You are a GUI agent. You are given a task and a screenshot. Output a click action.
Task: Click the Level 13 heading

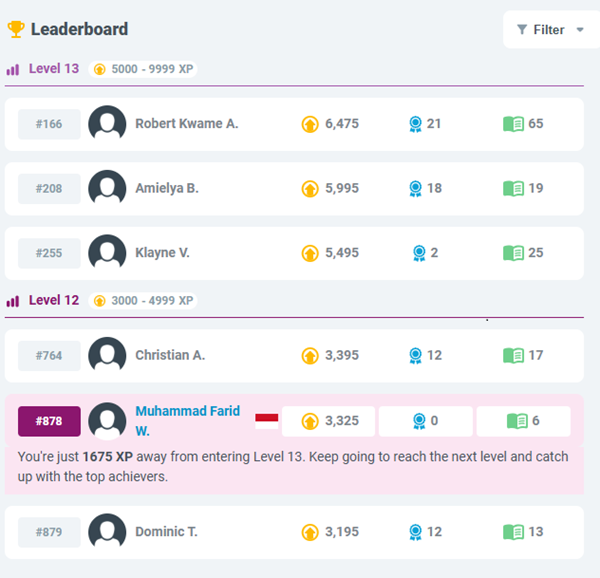click(54, 69)
